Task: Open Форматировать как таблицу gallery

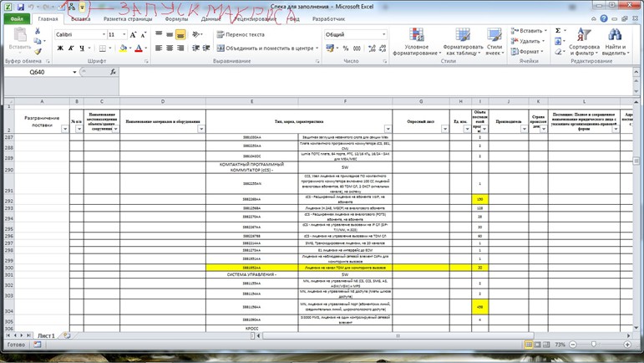Action: 463,42
